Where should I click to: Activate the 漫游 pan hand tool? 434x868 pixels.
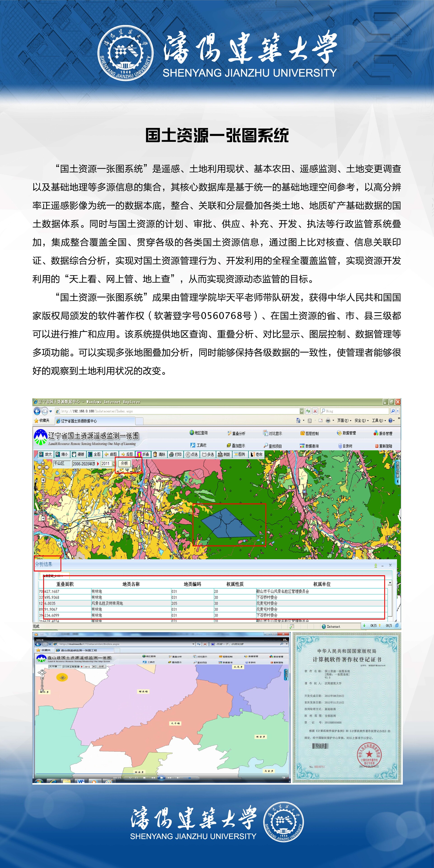(78, 454)
